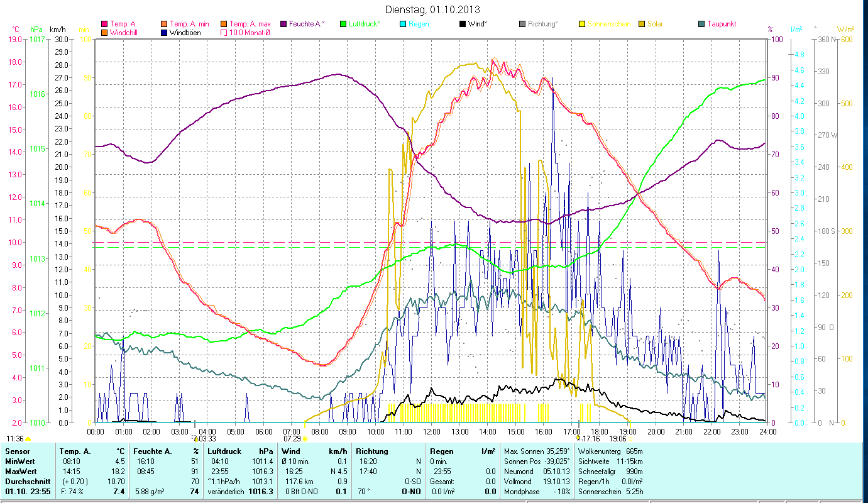Click the Richtung* legend color swatch
The height and width of the screenshot is (503, 868).
(x=522, y=24)
